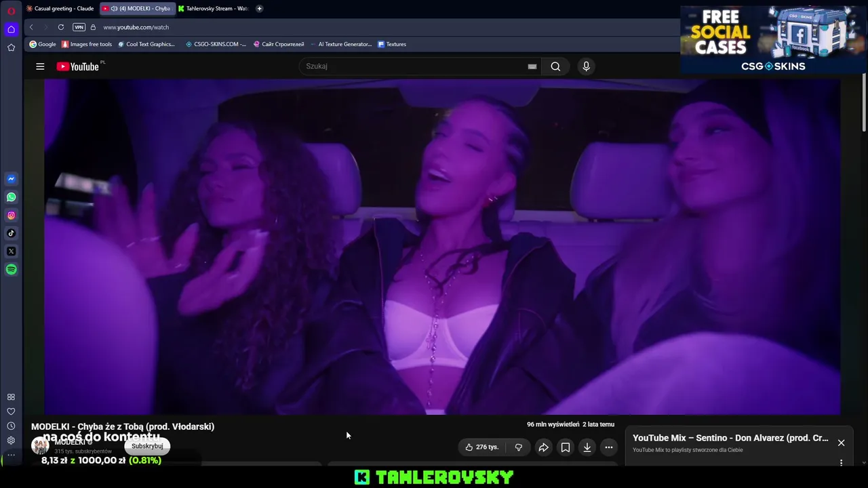Open the on-screen keyboard in search box

532,66
